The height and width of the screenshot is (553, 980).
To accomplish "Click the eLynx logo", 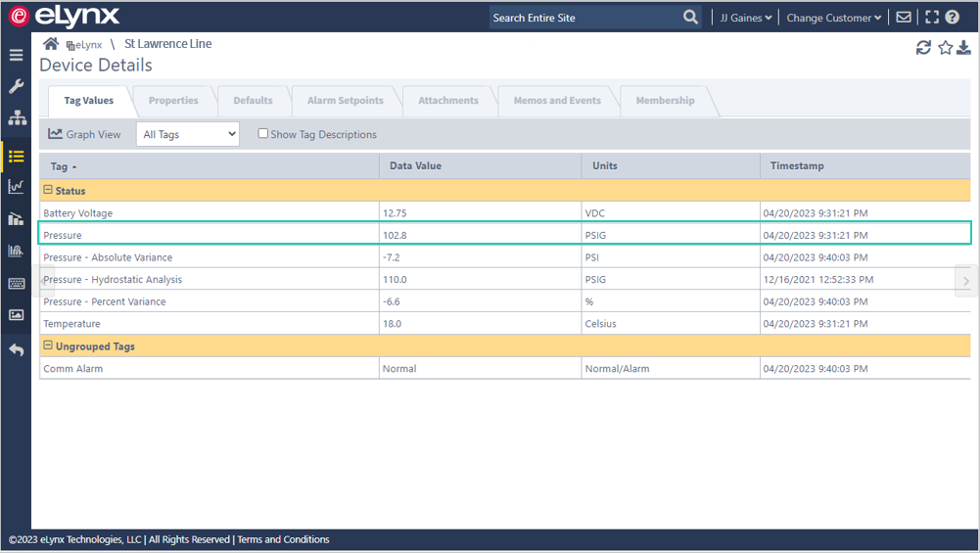I will coord(63,17).
